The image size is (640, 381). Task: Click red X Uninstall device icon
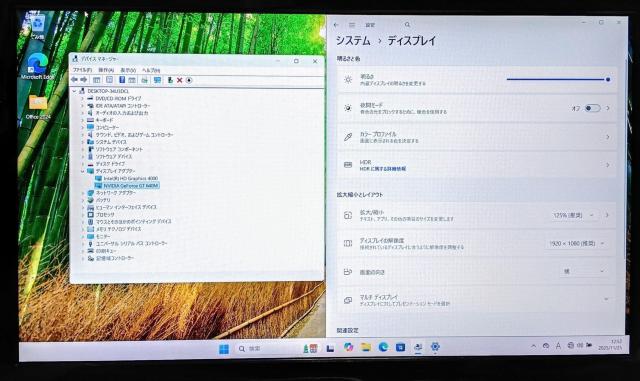(x=179, y=80)
